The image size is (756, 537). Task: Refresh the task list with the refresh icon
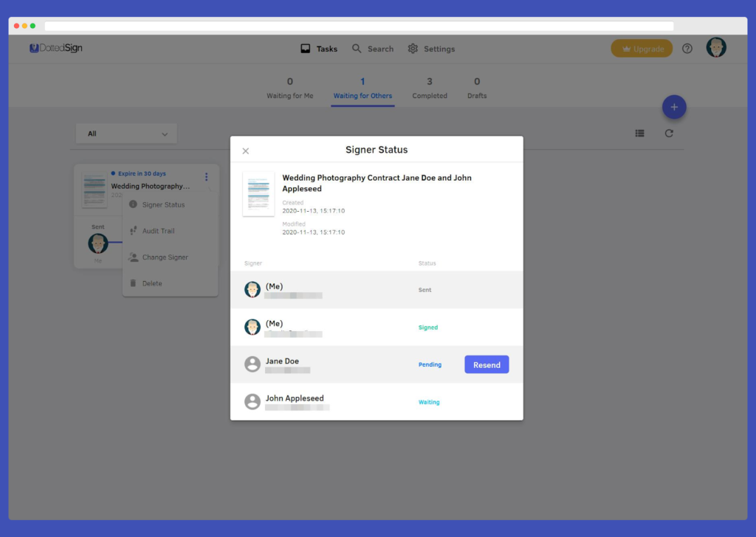click(x=669, y=133)
